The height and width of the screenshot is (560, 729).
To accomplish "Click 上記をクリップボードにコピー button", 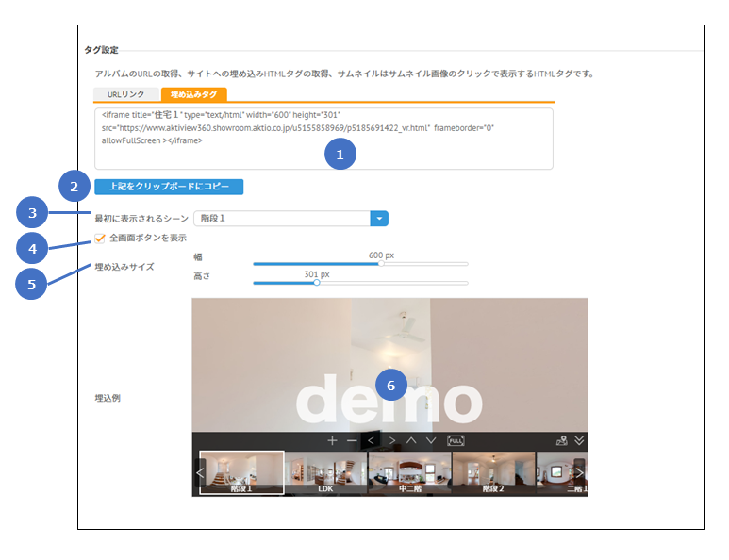I will (x=169, y=187).
